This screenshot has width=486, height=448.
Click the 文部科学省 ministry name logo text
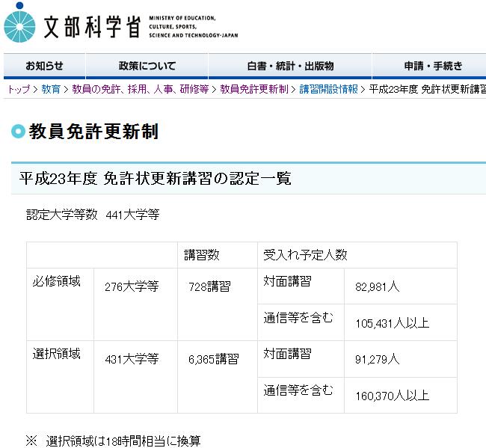[x=92, y=26]
